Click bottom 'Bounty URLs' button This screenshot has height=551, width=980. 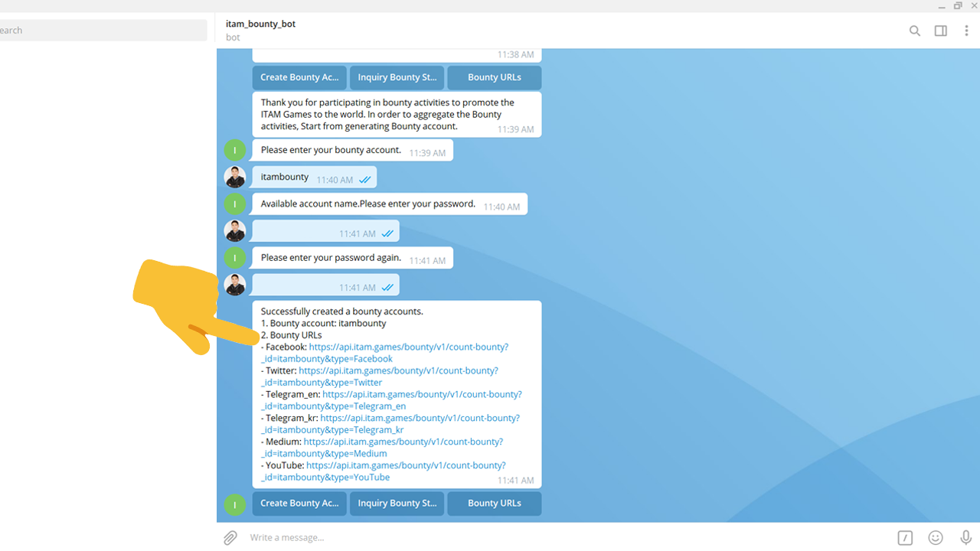click(x=494, y=504)
